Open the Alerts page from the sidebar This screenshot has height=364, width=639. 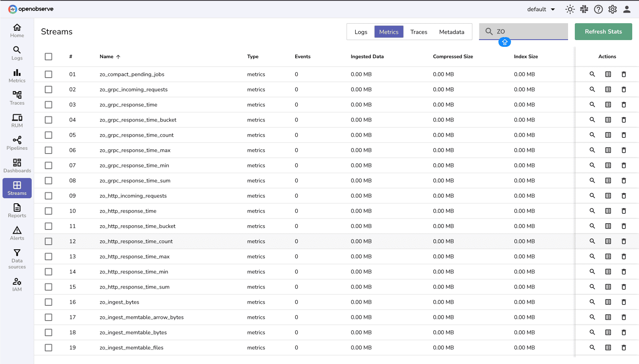(17, 233)
